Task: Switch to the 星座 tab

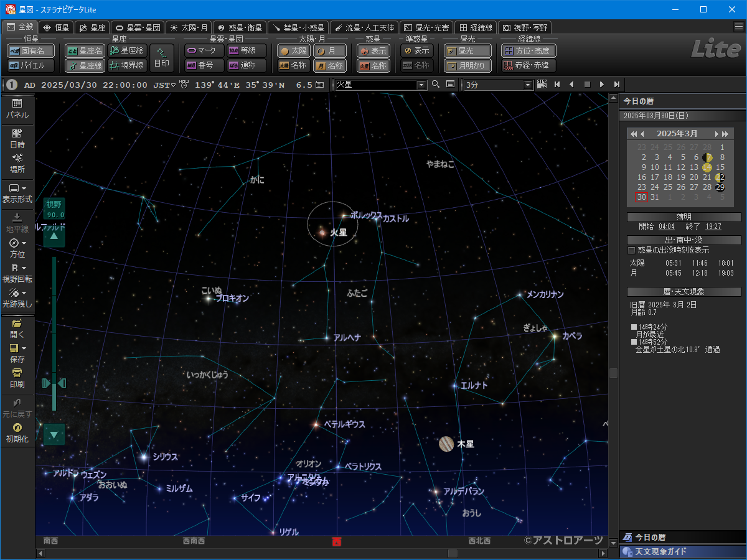Action: click(92, 27)
